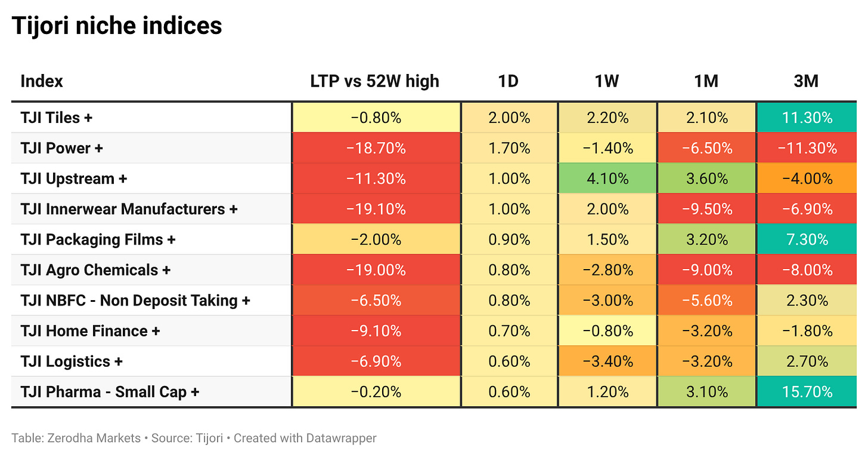Select the 1D column header
This screenshot has height=457, width=868.
[x=509, y=81]
